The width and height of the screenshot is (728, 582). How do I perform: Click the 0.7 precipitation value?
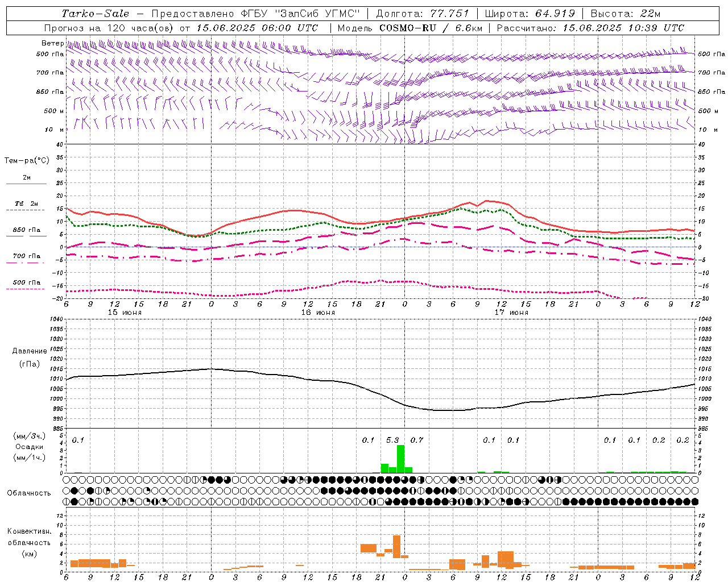[x=417, y=440]
